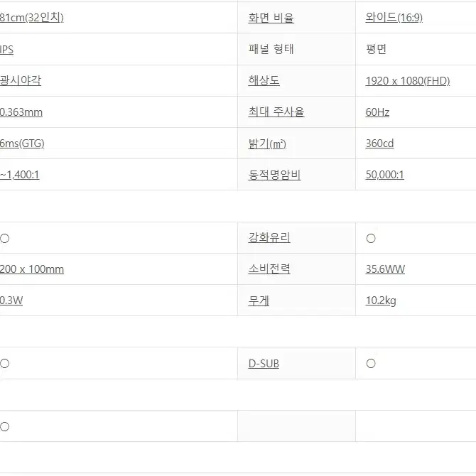Click the D-SUB label link
Screen dimensions: 476x476
pos(264,363)
